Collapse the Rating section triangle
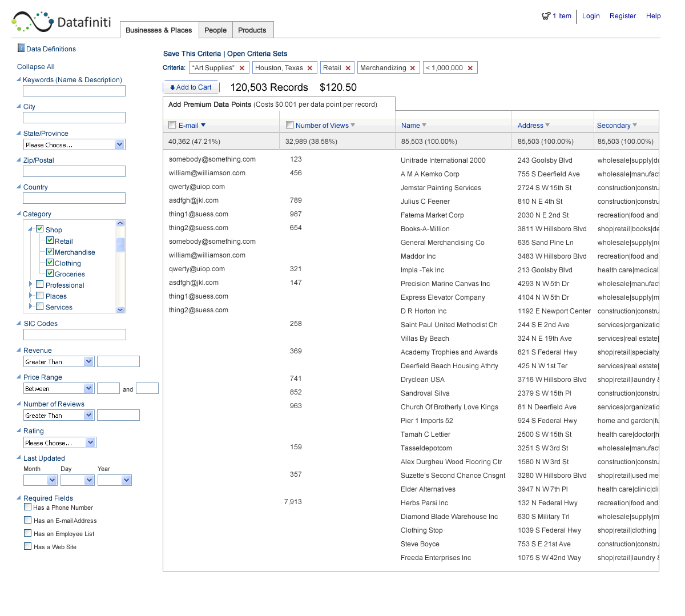 click(19, 430)
